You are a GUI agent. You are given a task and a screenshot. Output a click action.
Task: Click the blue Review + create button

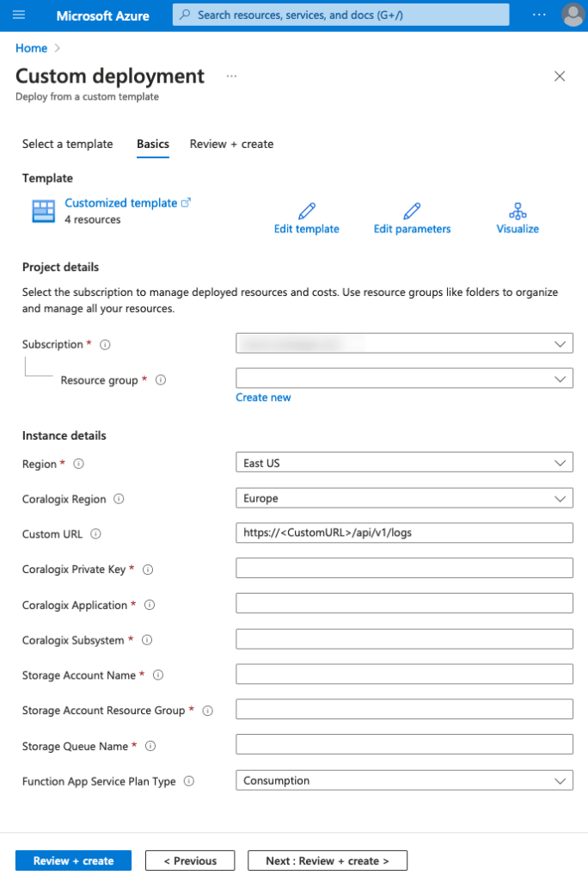tap(74, 860)
